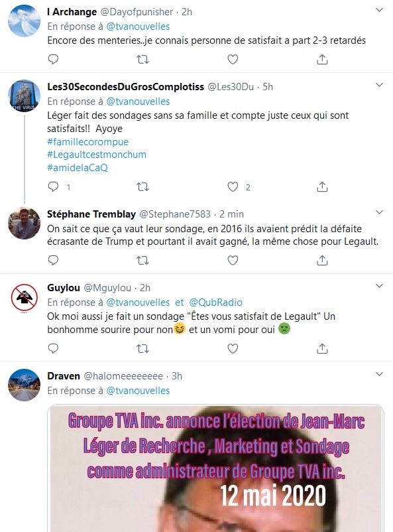Retweet I Archange's tweet about menteries
This screenshot has height=532, width=393.
(142, 60)
